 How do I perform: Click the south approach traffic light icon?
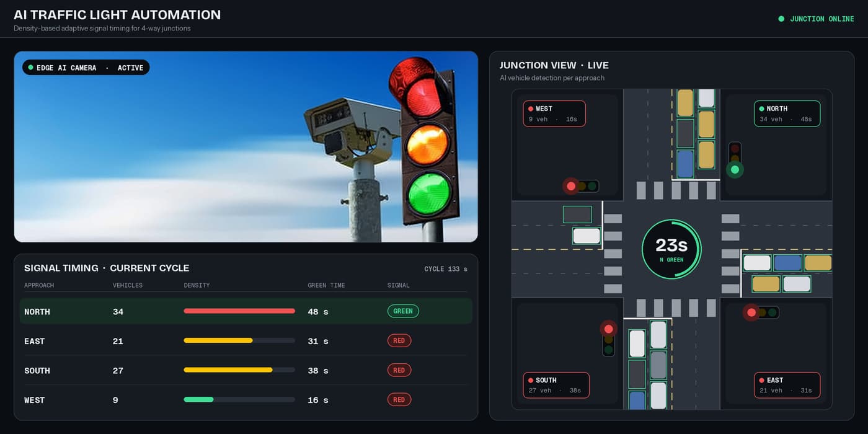[609, 339]
